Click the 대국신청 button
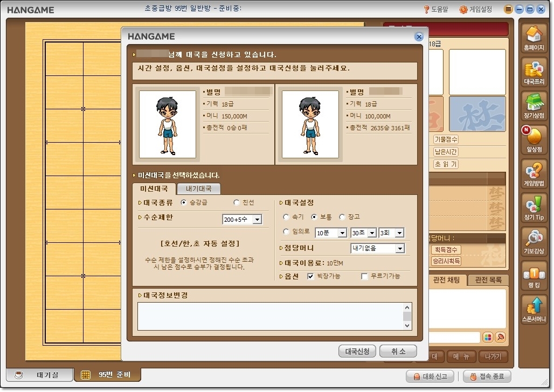 point(357,352)
